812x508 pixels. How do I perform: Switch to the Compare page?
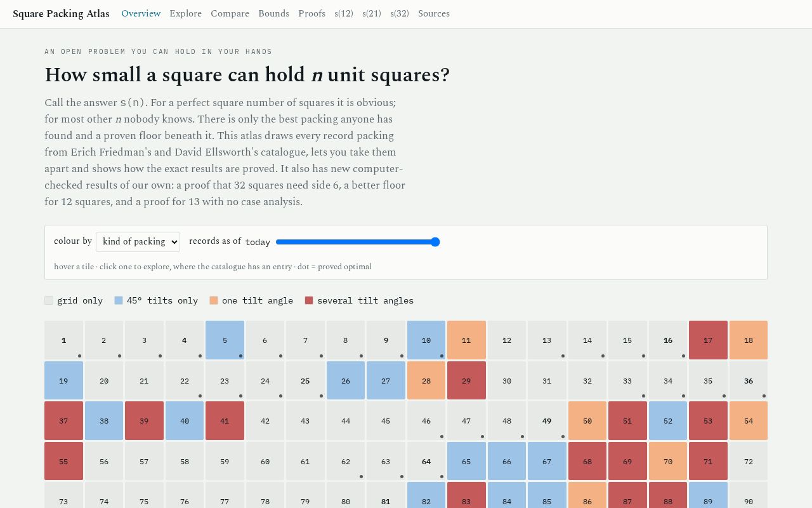pos(230,13)
